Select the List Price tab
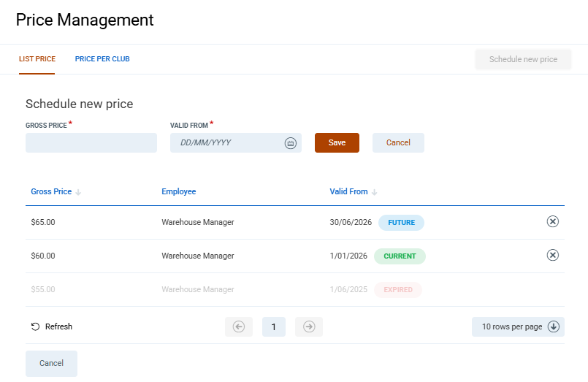The width and height of the screenshot is (588, 382). tap(37, 59)
